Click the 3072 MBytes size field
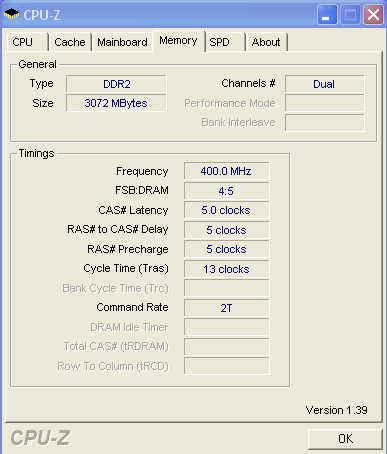This screenshot has width=387, height=454. point(116,103)
